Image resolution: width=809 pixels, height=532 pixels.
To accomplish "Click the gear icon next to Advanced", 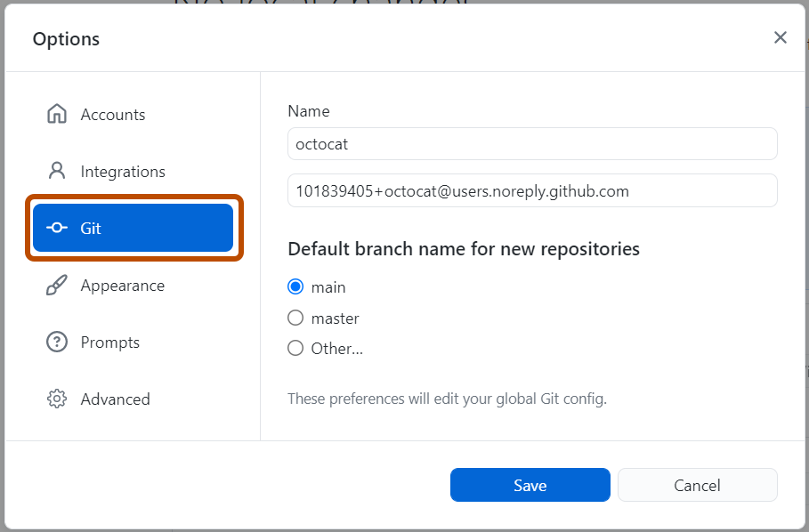I will coord(56,399).
